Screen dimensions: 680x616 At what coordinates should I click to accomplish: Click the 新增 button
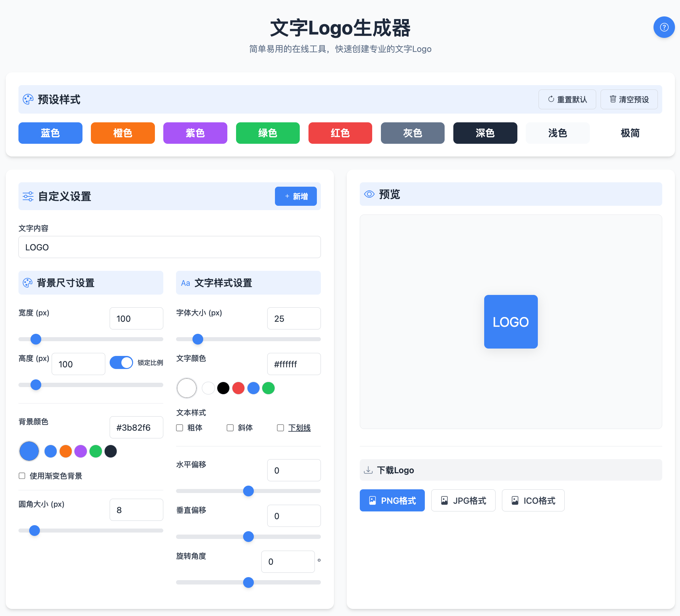[295, 196]
